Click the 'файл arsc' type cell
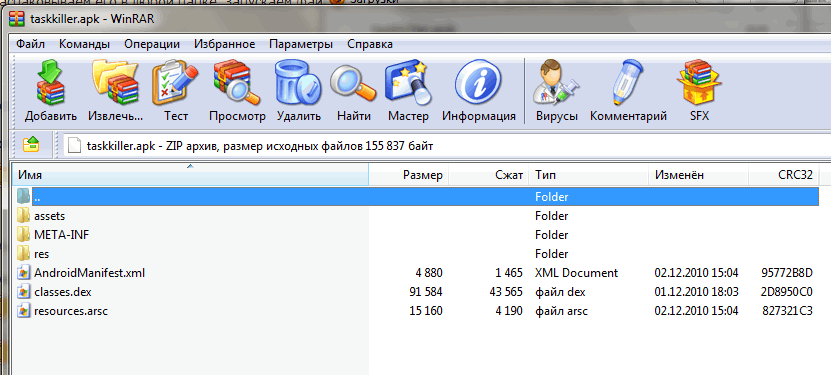The height and width of the screenshot is (375, 831). pyautogui.click(x=561, y=311)
